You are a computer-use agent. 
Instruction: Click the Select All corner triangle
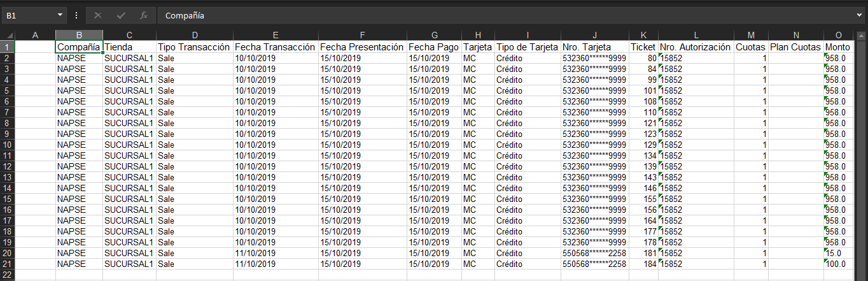(x=7, y=35)
